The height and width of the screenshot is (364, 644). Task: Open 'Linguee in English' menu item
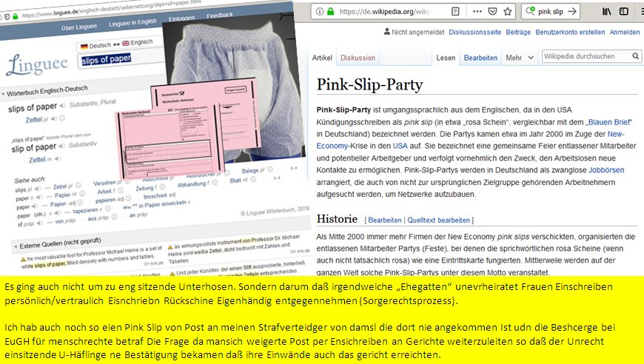[x=133, y=23]
